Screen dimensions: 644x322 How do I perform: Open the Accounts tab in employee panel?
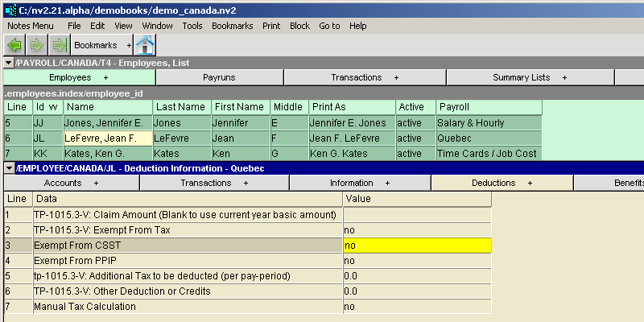point(70,184)
